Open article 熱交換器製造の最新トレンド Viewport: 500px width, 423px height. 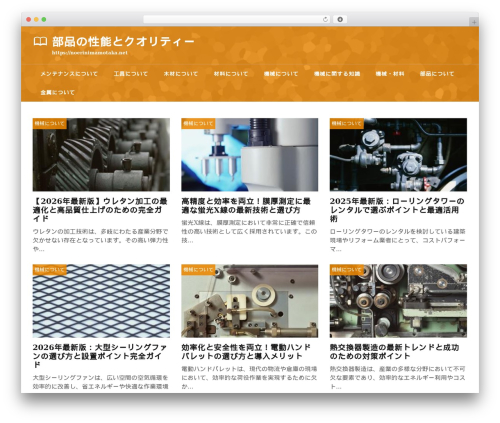[394, 352]
